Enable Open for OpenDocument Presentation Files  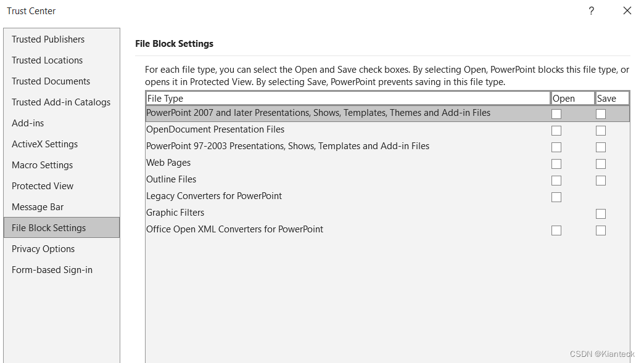click(556, 130)
